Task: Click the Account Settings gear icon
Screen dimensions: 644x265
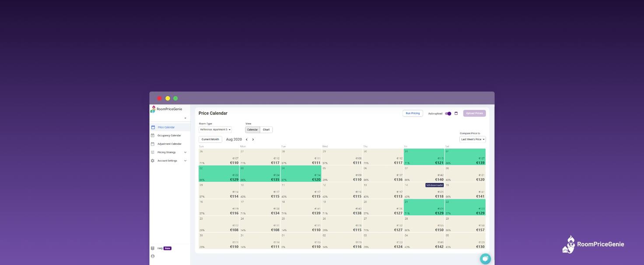Action: 153,161
